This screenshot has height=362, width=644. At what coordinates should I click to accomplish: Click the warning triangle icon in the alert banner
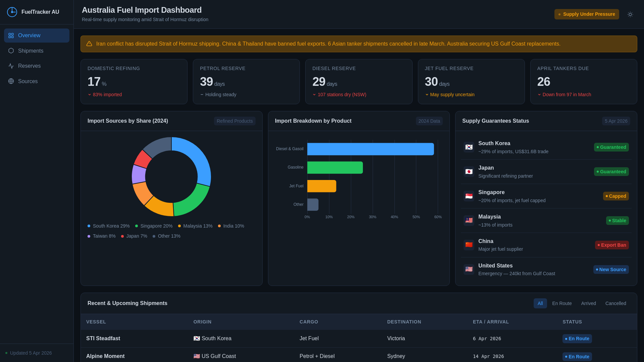pyautogui.click(x=89, y=44)
